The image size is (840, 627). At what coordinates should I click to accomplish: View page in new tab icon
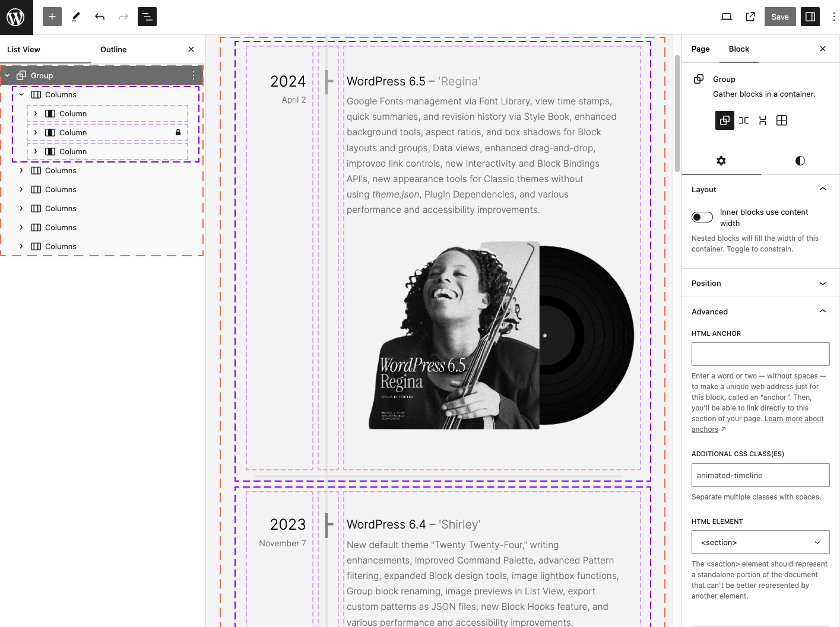point(750,17)
